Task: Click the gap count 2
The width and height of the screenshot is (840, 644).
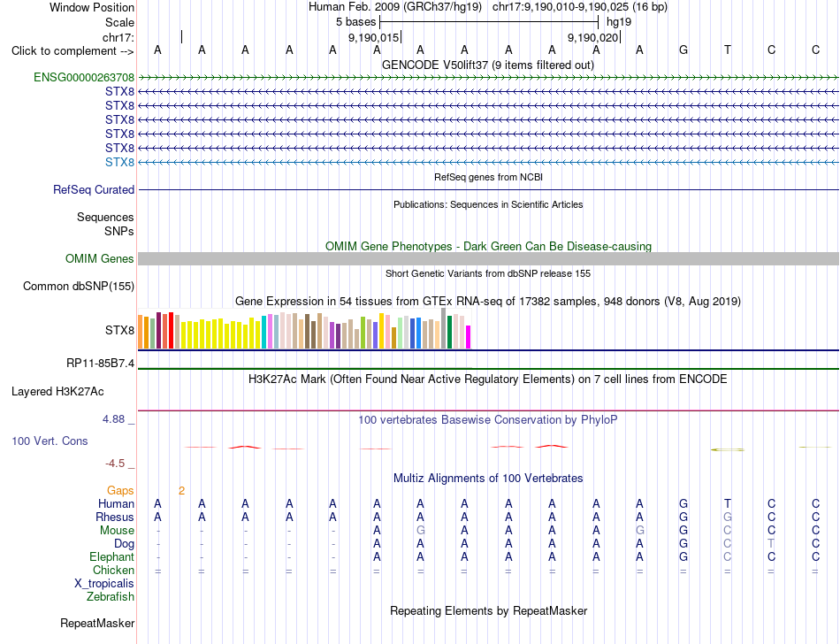Action: [181, 491]
